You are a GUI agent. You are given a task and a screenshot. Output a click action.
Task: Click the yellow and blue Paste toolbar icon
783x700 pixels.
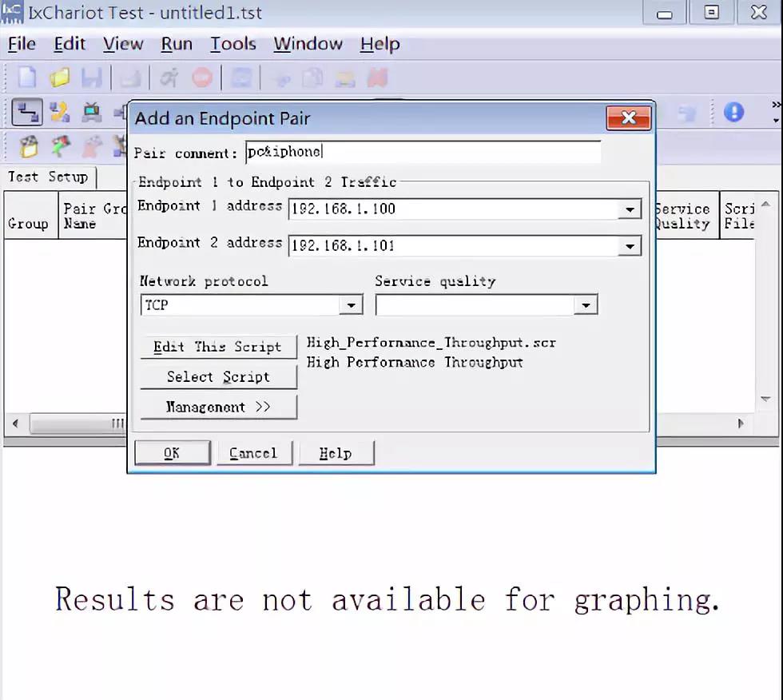345,78
